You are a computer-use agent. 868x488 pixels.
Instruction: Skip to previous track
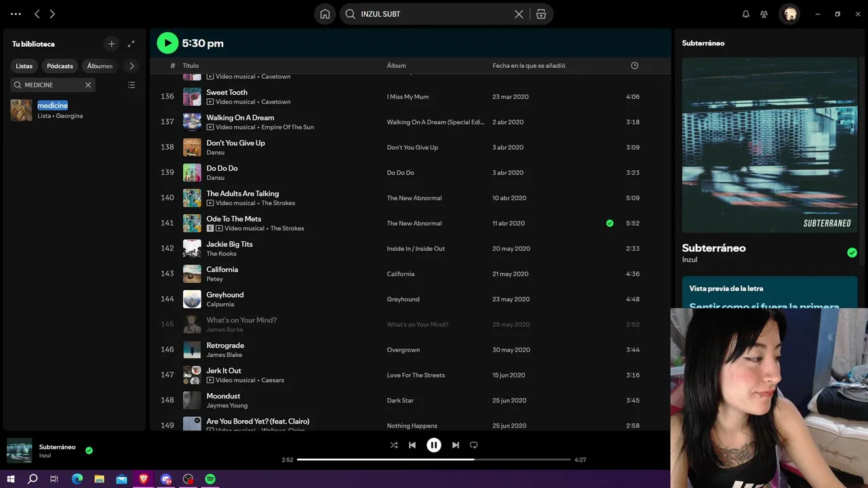point(412,445)
